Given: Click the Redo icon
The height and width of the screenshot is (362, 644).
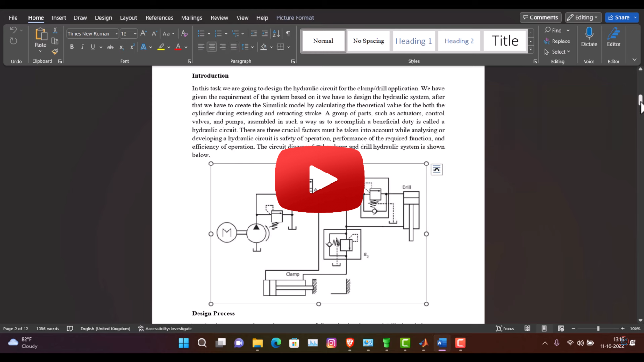Looking at the screenshot, I should tap(13, 41).
